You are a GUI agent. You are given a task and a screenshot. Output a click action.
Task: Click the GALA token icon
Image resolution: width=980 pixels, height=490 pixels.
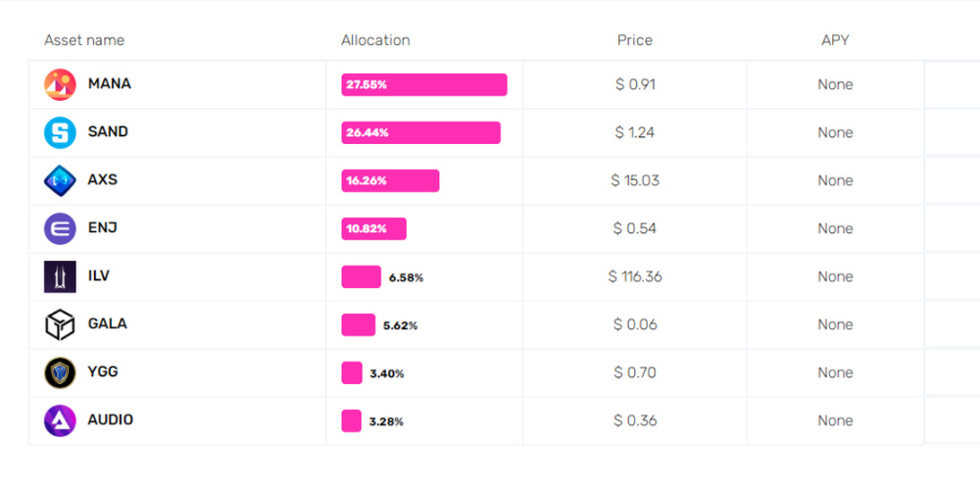click(x=60, y=324)
